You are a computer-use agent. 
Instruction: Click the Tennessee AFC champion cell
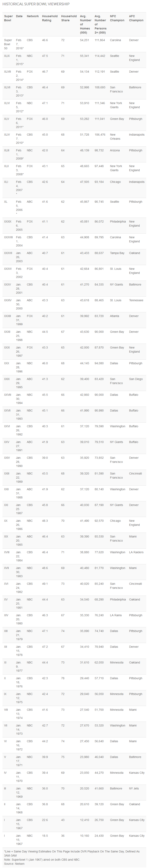(136, 300)
